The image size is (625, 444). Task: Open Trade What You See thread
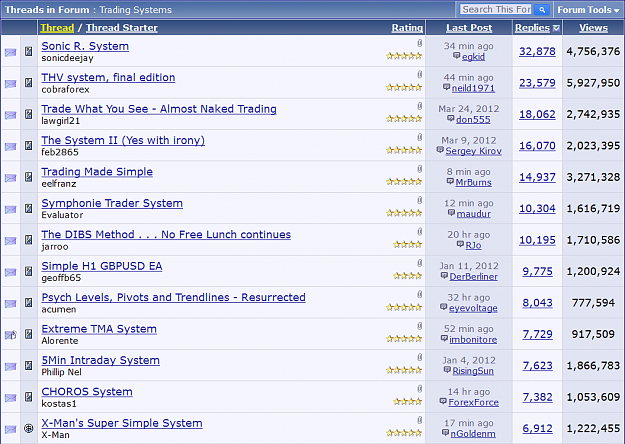pos(159,109)
